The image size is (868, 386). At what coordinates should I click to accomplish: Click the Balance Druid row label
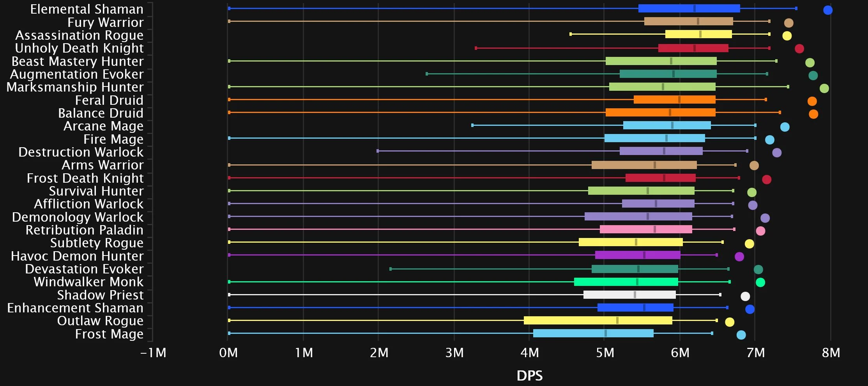pos(101,113)
